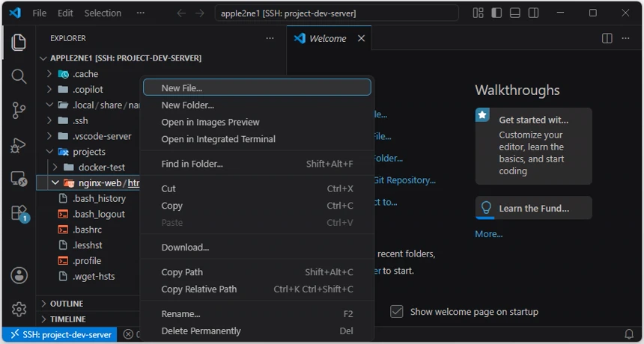Open the Search view icon

point(19,76)
